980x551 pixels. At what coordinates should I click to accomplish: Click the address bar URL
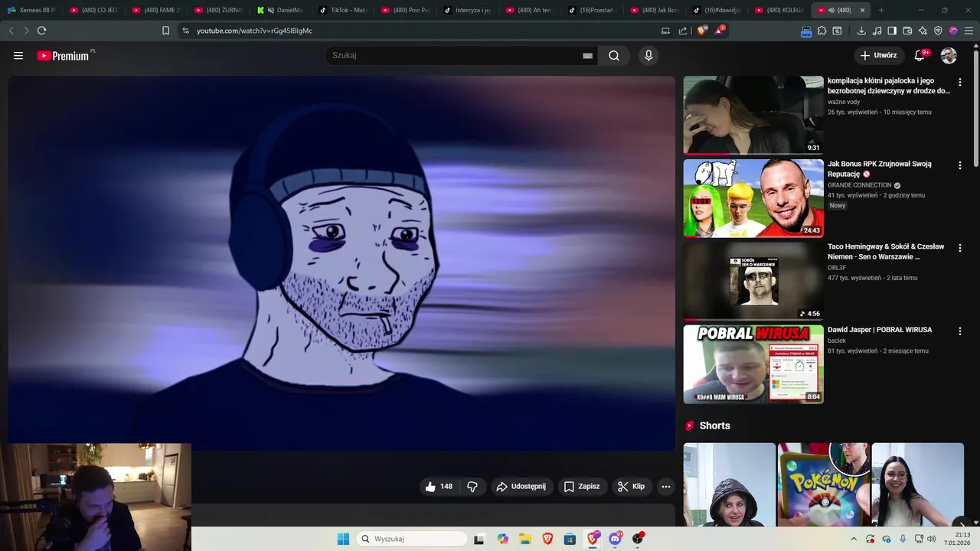(x=254, y=31)
